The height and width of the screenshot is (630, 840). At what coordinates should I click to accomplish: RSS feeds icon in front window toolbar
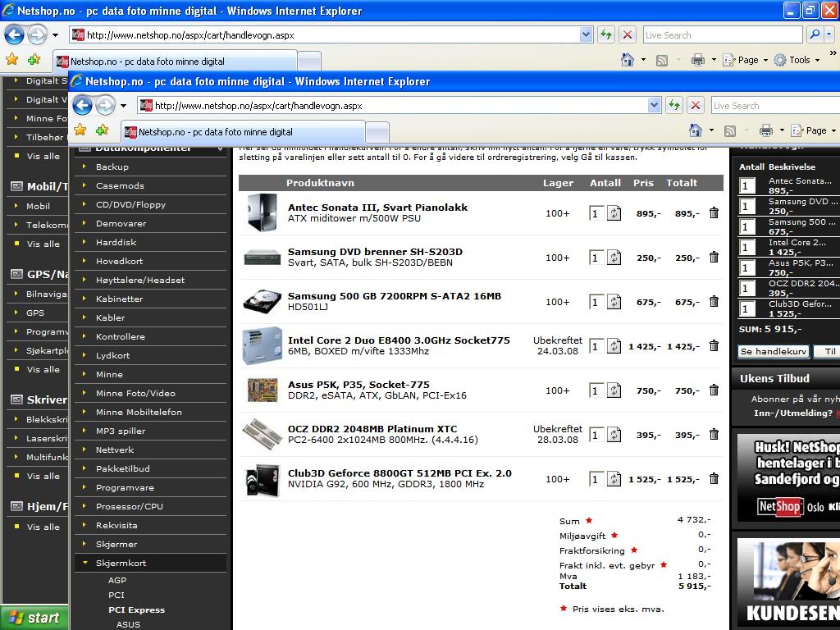pyautogui.click(x=729, y=130)
